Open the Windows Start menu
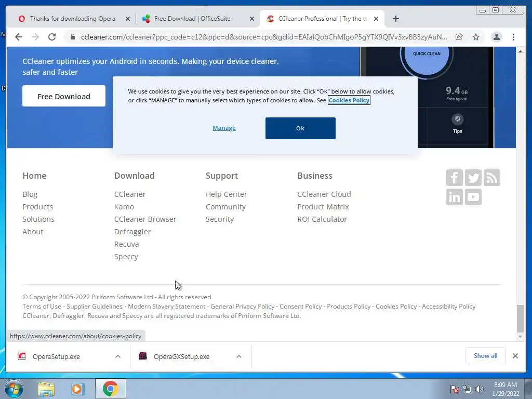The image size is (532, 399). 14,389
